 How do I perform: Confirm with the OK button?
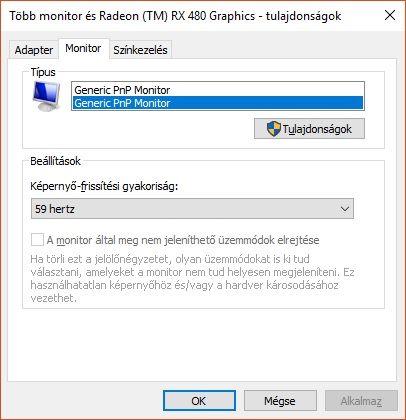click(199, 400)
